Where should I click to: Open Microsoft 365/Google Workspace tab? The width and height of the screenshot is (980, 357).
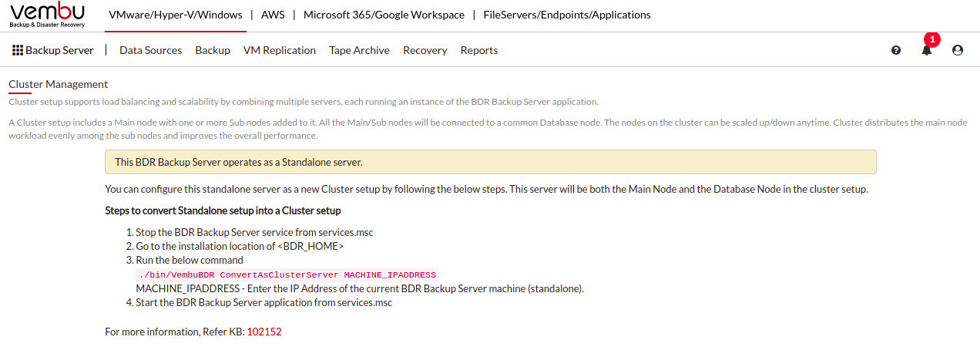click(384, 15)
